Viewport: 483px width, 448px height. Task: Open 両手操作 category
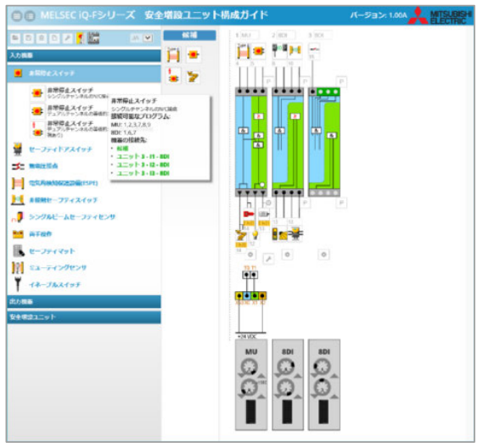[x=41, y=234]
